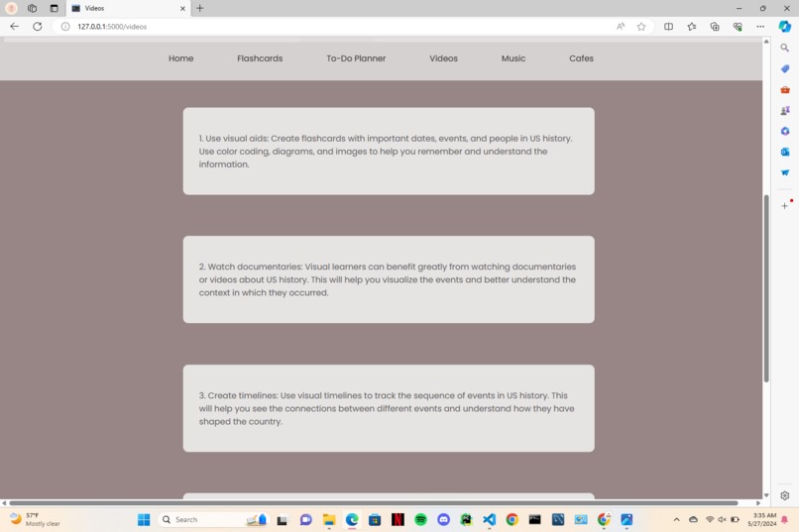799x532 pixels.
Task: Reload the page with refresh icon
Action: tap(38, 27)
